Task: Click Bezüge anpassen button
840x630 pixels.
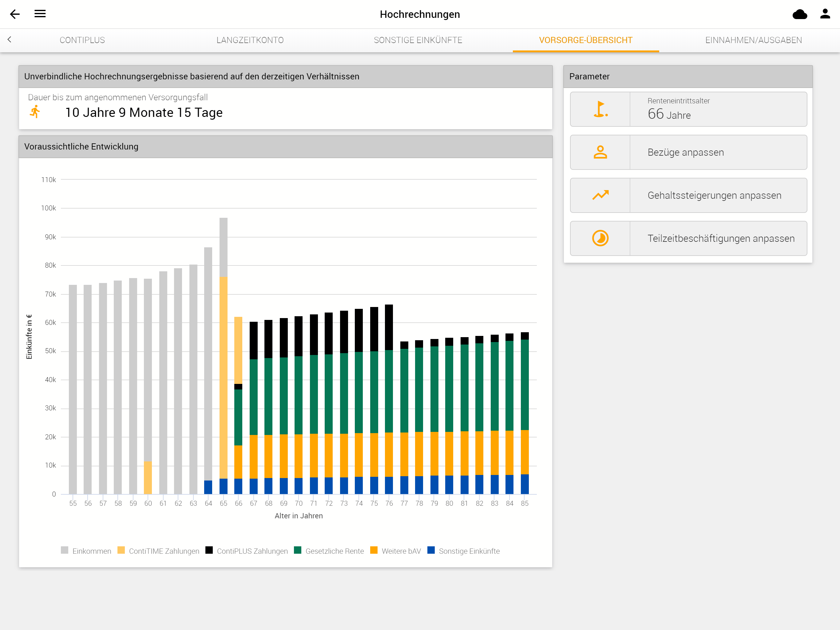Action: 688,152
